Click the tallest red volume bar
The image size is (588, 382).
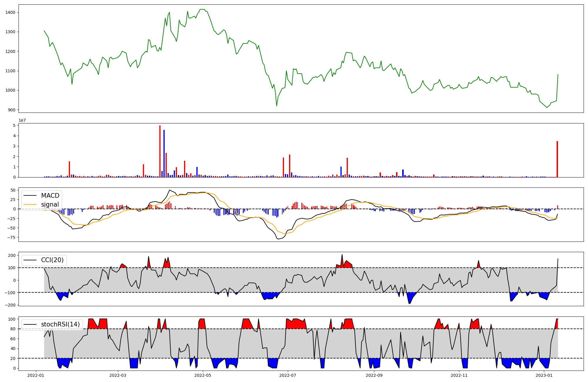[160, 151]
